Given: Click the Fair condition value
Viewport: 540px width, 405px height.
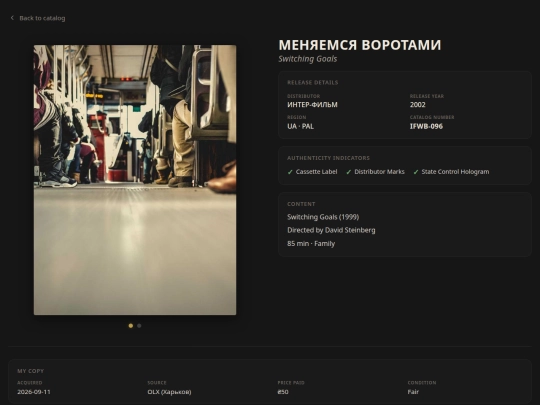Looking at the screenshot, I should click(413, 392).
